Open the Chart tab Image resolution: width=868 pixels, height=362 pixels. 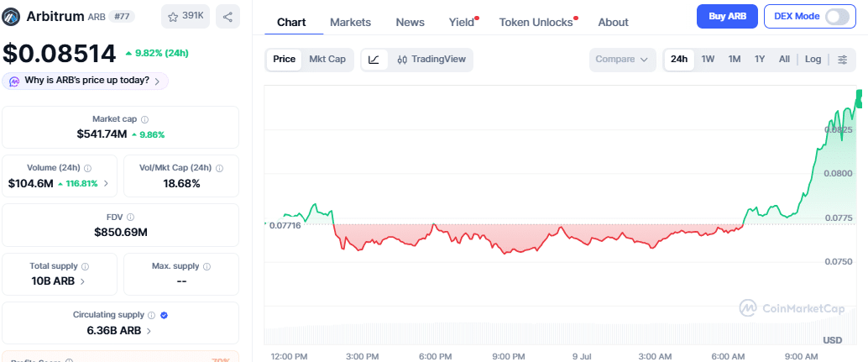292,22
